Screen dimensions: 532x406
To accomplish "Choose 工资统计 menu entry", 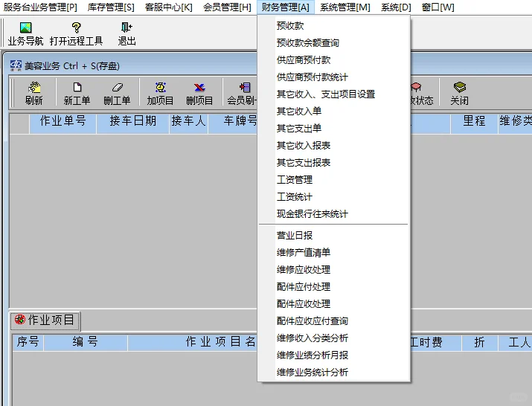I will point(334,197).
